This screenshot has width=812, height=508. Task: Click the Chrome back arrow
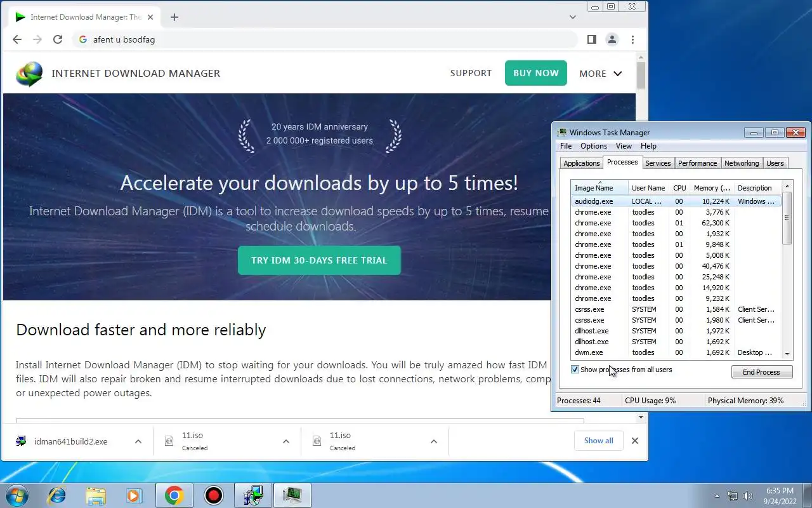[x=17, y=39]
